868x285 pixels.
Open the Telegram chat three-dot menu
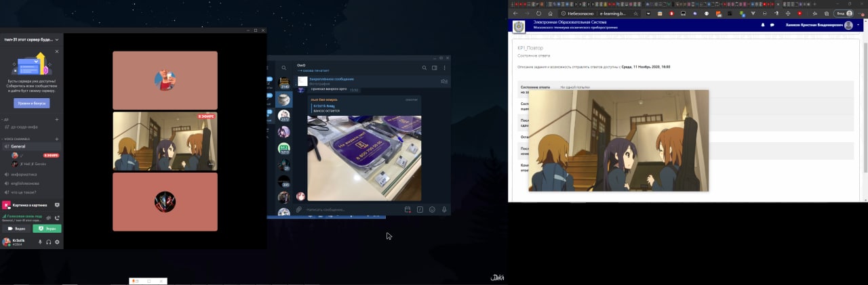coord(443,68)
